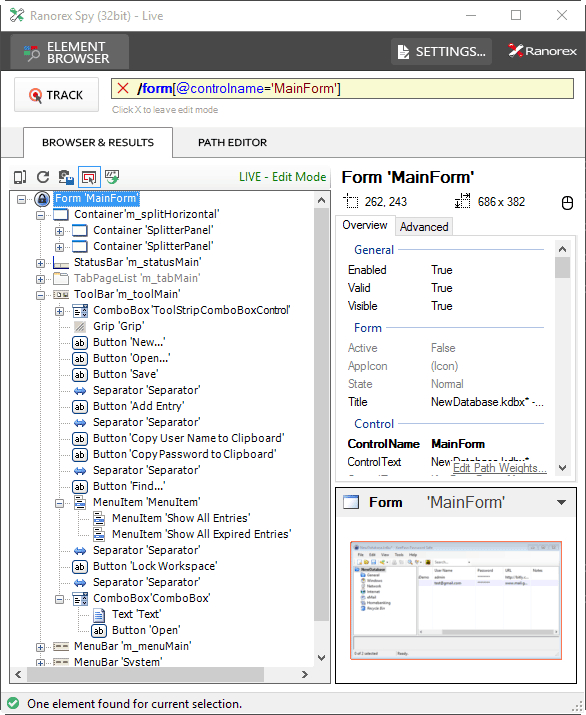
Task: Switch to the Advanced properties tab
Action: click(424, 227)
